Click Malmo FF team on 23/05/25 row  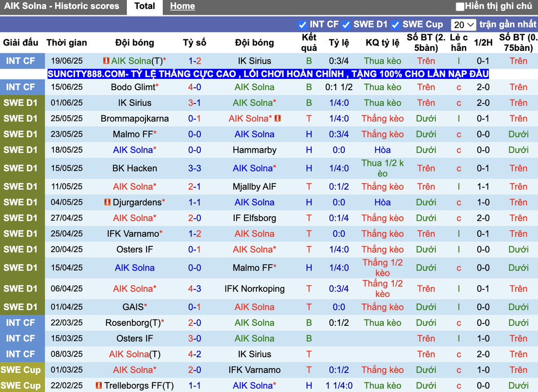point(133,134)
